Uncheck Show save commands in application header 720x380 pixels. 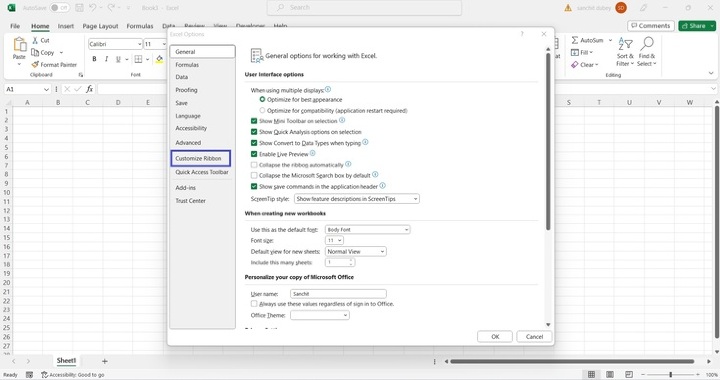pos(254,186)
